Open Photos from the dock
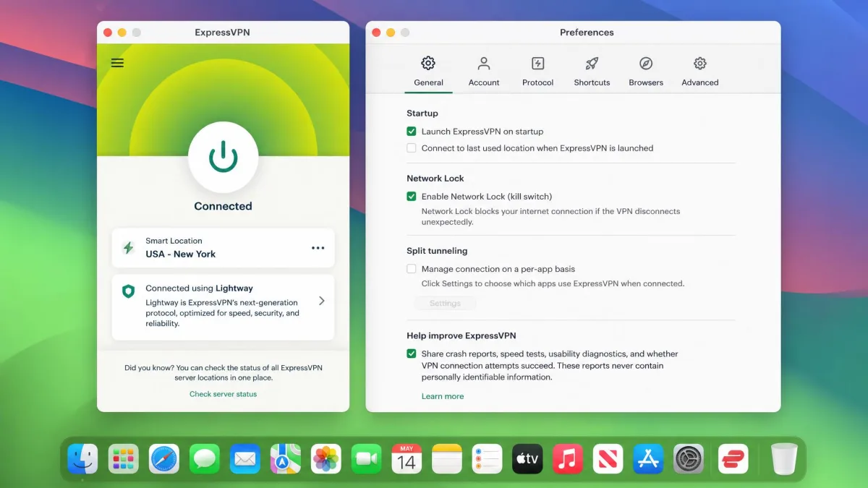 click(x=326, y=458)
